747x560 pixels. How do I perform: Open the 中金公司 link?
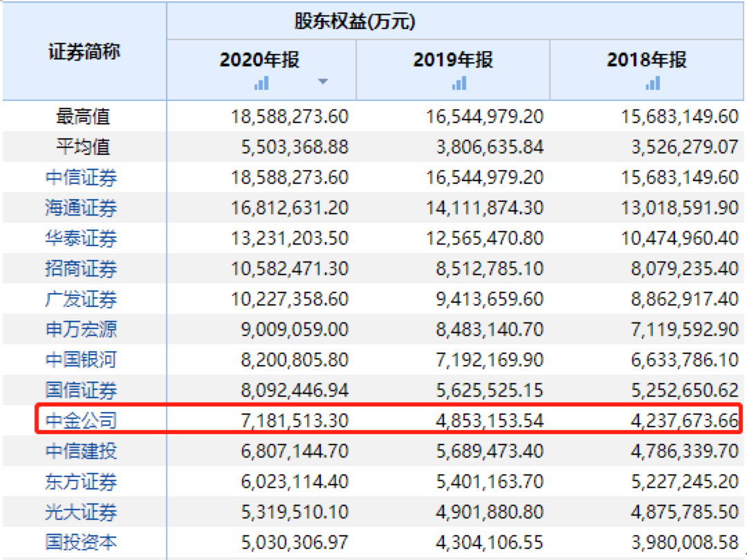[x=82, y=420]
